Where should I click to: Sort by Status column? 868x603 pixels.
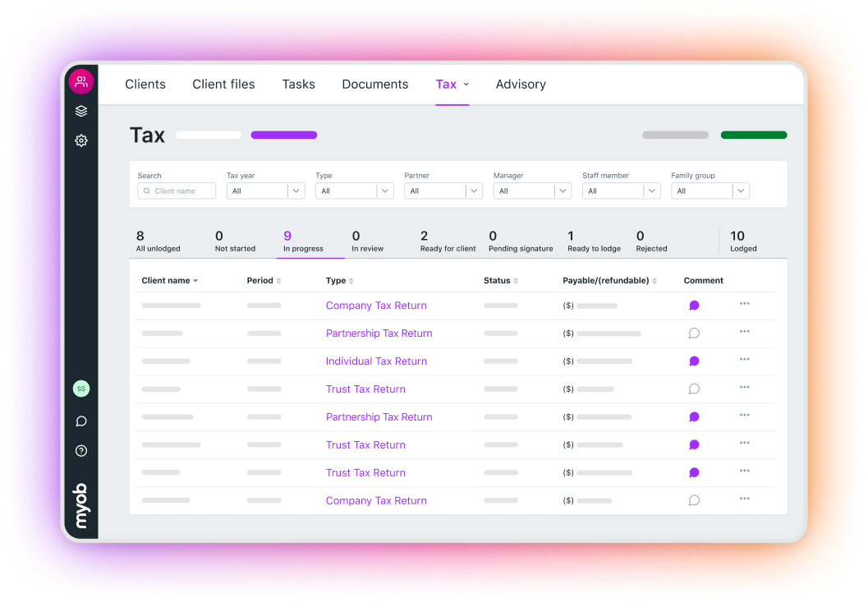(x=516, y=281)
